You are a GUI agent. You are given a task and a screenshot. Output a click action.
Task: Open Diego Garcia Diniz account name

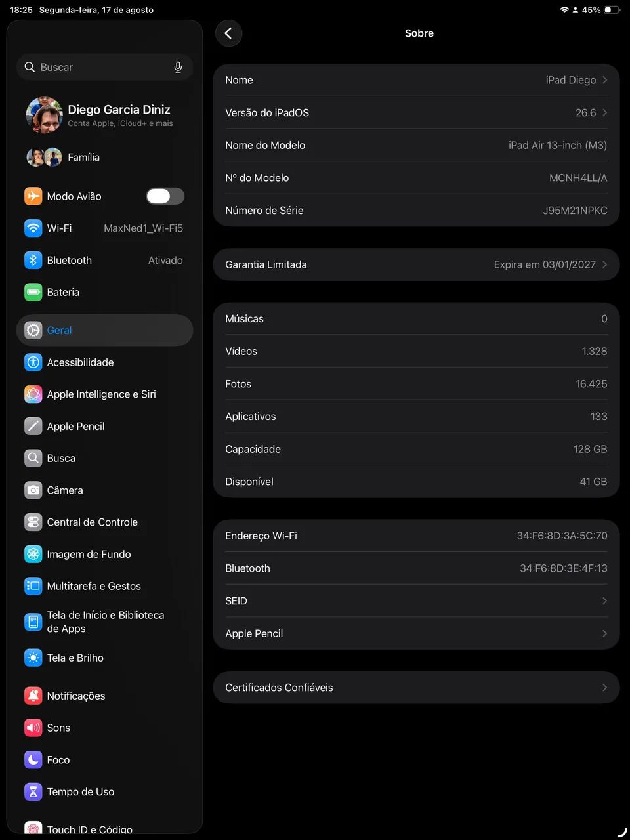[x=119, y=110]
